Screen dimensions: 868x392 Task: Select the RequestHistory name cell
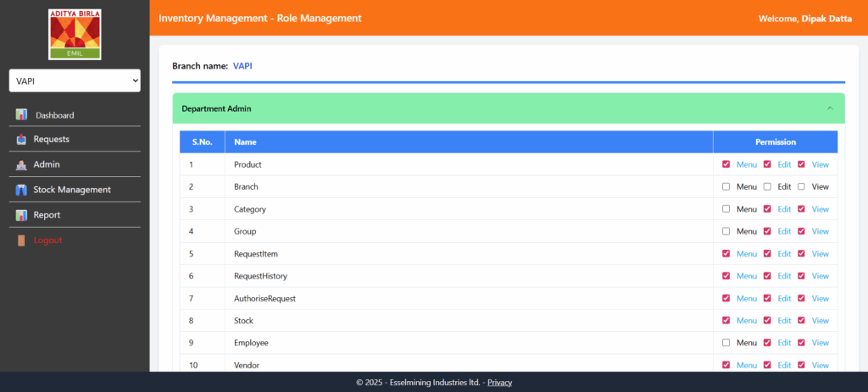click(469, 276)
